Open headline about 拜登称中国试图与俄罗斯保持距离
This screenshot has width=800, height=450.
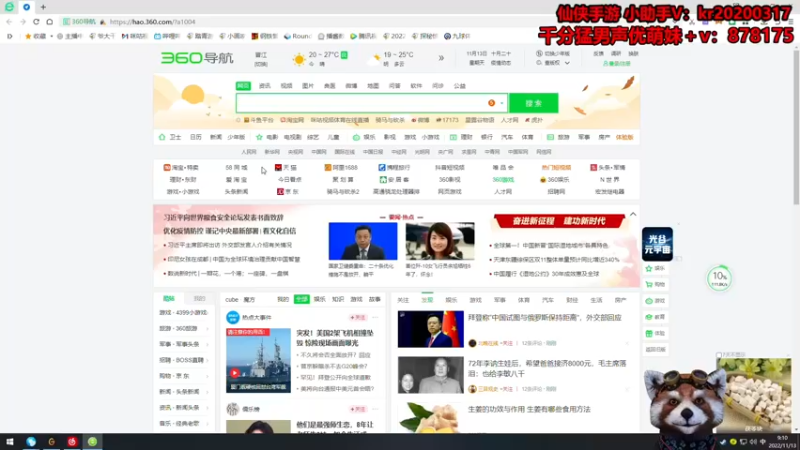[544, 318]
